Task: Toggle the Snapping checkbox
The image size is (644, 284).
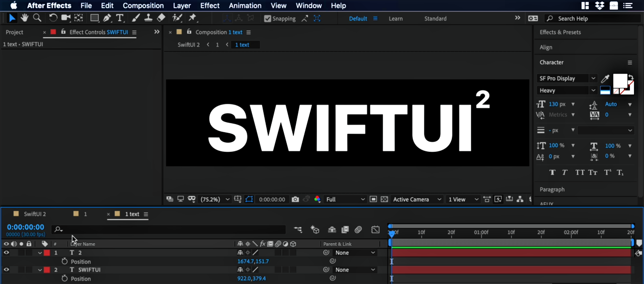Action: coord(267,19)
